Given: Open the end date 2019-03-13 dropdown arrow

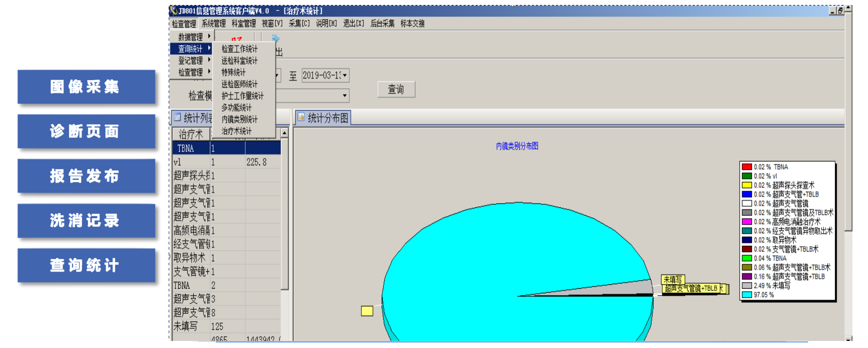Looking at the screenshot, I should (x=345, y=75).
